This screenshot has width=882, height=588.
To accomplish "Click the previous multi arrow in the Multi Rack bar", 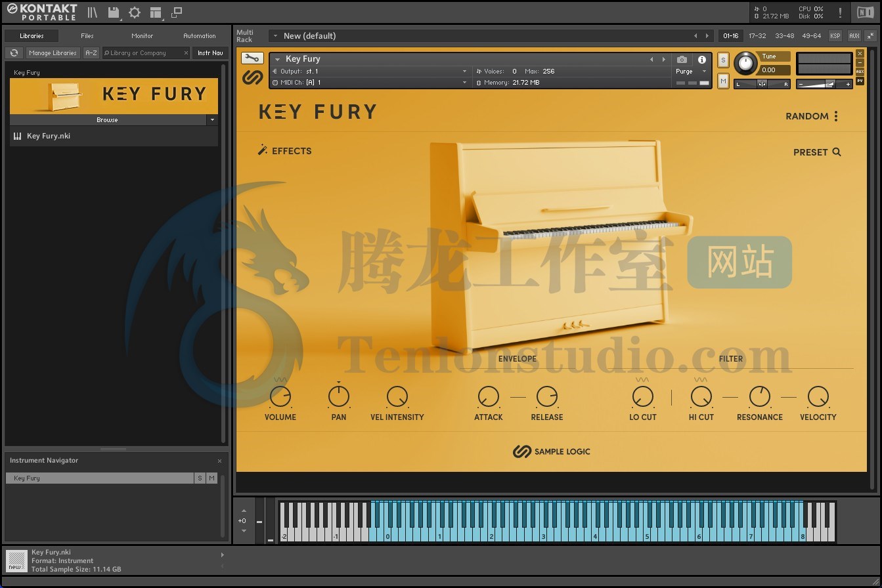I will pos(695,35).
